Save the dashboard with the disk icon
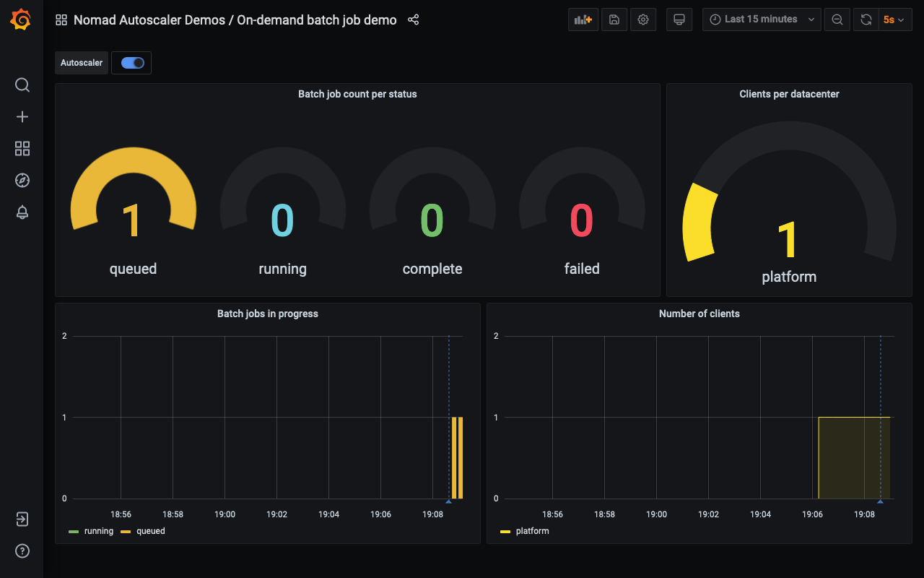This screenshot has height=578, width=924. click(614, 20)
